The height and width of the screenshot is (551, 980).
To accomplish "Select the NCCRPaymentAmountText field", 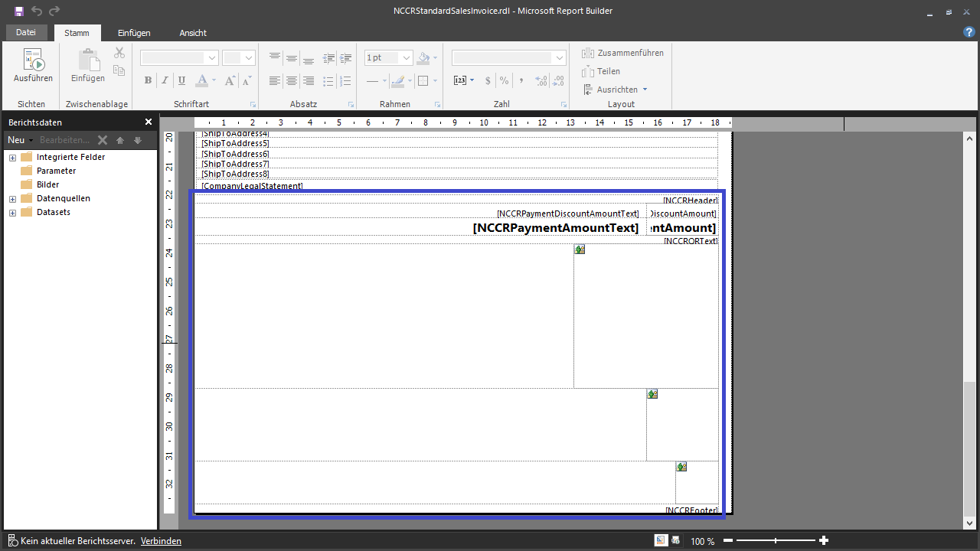I will coord(555,228).
